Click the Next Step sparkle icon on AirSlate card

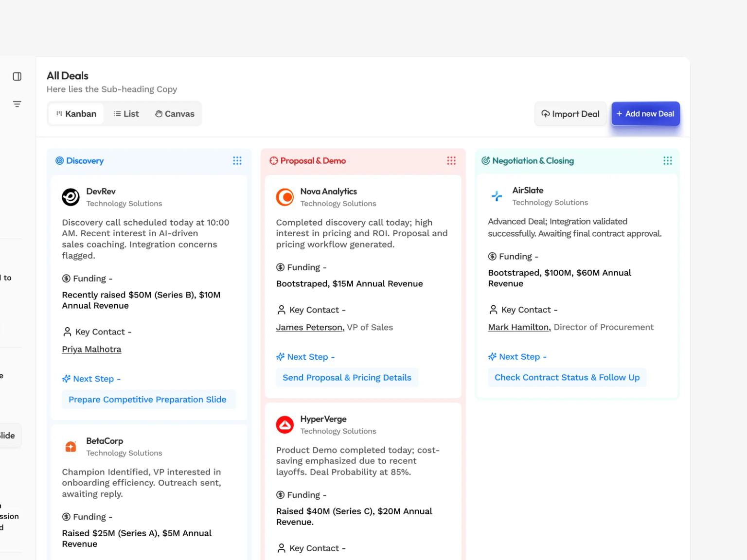pos(492,357)
